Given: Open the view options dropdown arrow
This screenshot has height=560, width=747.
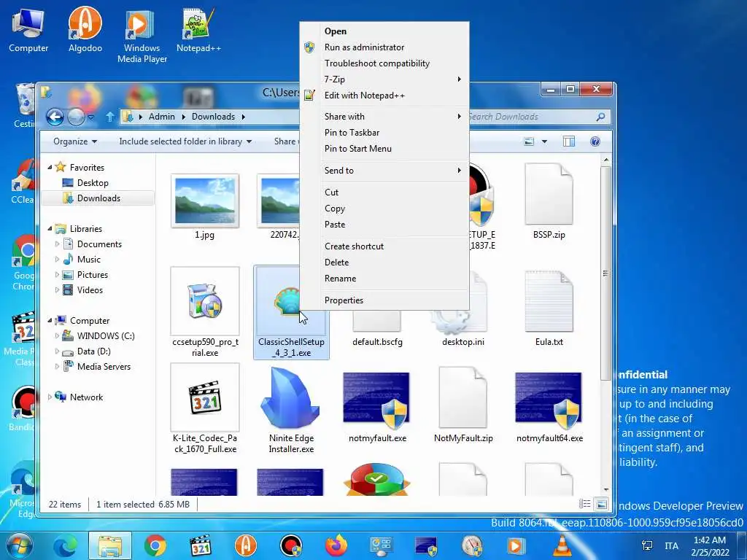Looking at the screenshot, I should pyautogui.click(x=544, y=141).
